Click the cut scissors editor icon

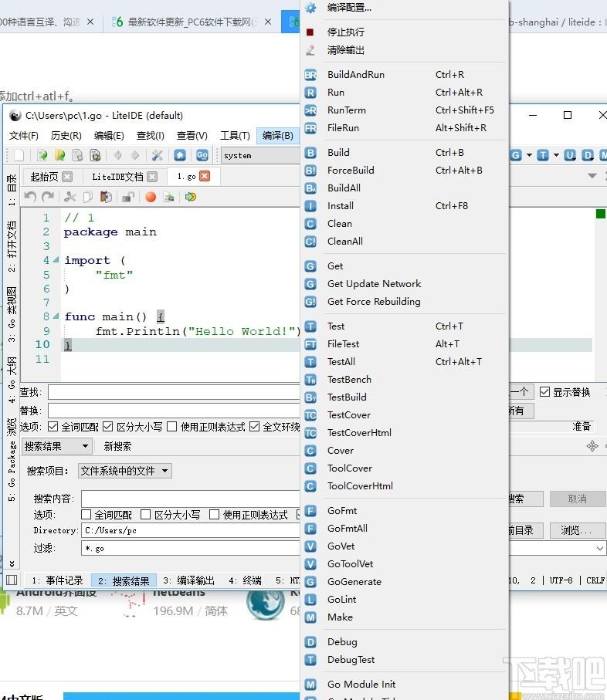[70, 197]
